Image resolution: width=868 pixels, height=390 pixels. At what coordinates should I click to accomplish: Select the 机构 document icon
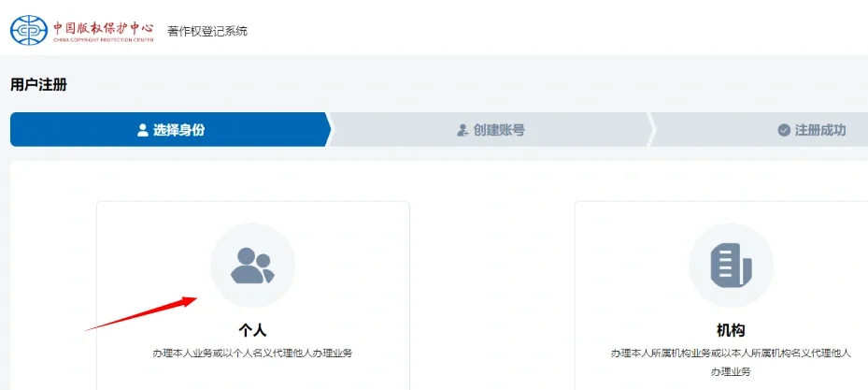coord(731,265)
